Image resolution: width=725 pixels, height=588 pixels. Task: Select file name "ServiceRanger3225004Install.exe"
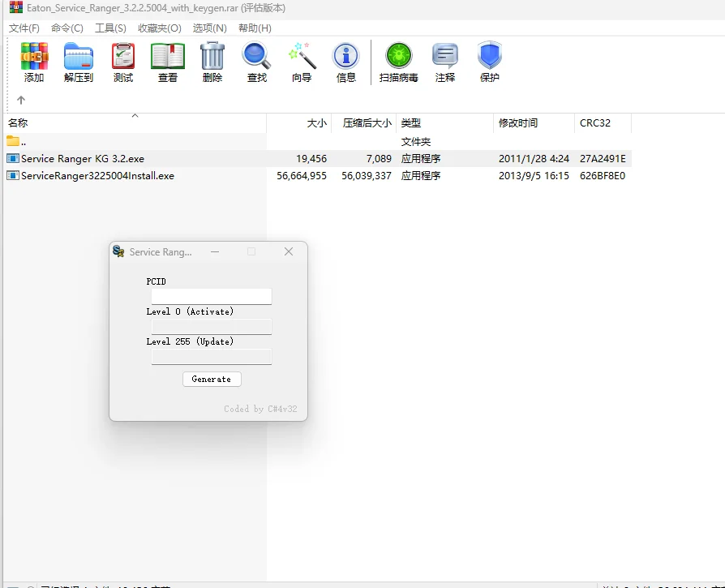pyautogui.click(x=97, y=176)
